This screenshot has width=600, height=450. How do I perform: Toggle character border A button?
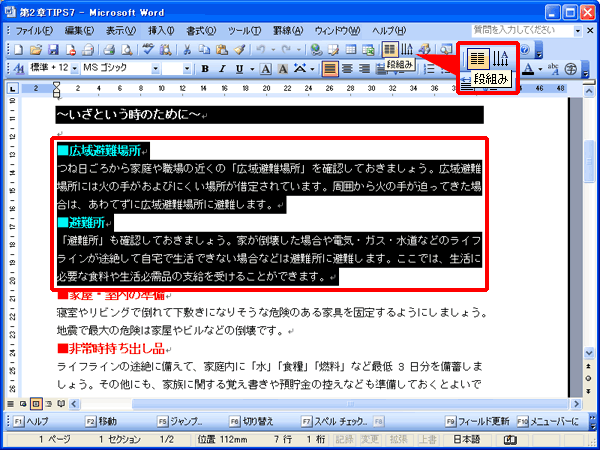[266, 69]
